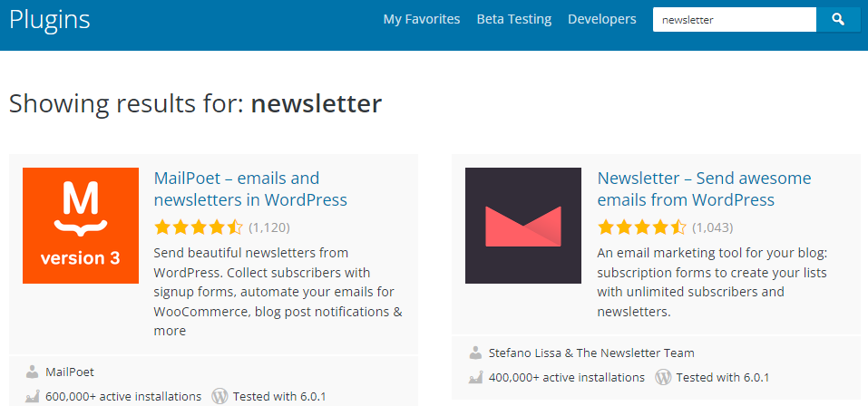Screen dimensions: 868x406
Task: Click the WordPress logo beside Tested with 6.0.1 under MailPoet
Action: coord(219,396)
